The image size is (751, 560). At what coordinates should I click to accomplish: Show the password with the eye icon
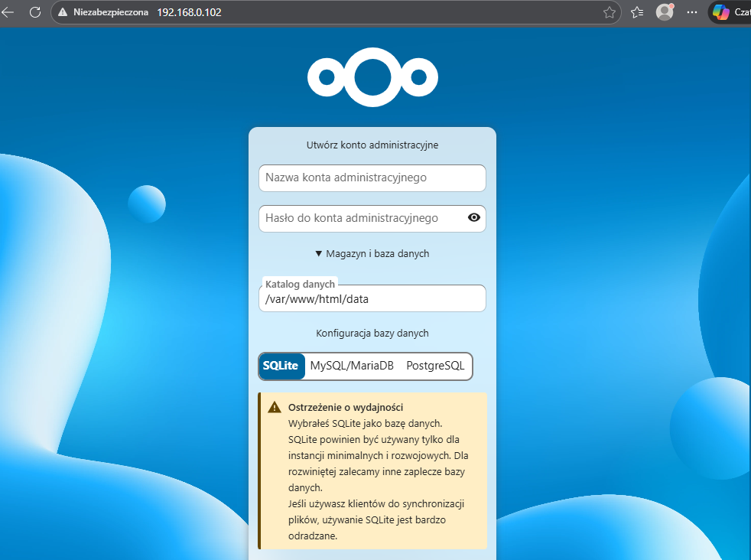click(474, 218)
